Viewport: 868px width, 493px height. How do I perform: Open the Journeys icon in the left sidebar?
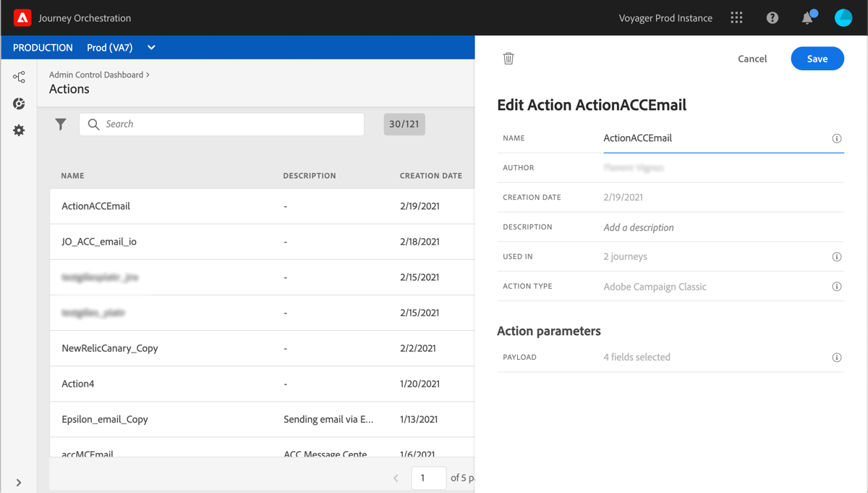[x=19, y=76]
